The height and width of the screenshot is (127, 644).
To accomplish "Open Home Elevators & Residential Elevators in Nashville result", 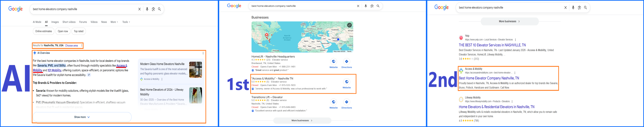I will tap(497, 107).
